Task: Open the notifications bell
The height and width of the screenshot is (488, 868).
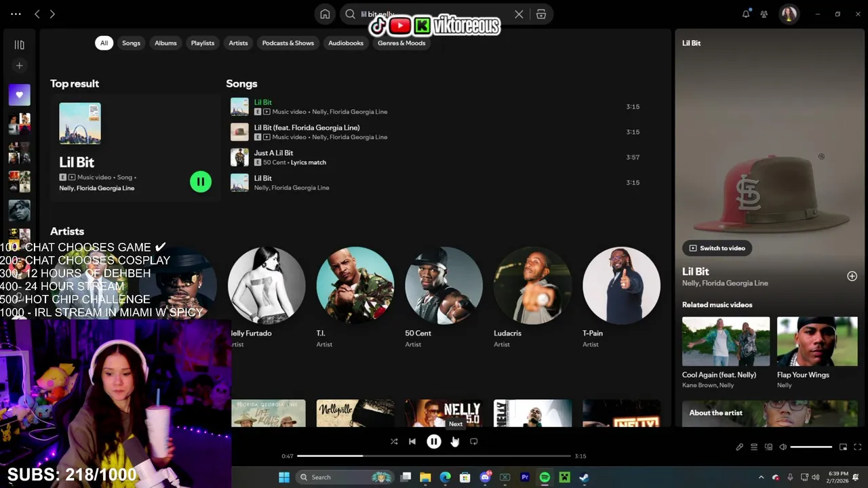Action: coord(746,14)
